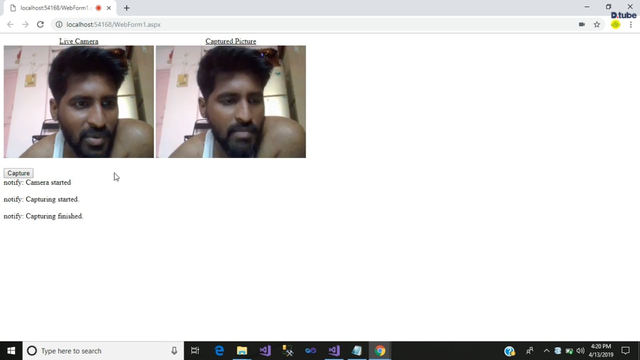Activate the taskbar search microphone
Viewport: 640px width, 360px height.
(174, 351)
